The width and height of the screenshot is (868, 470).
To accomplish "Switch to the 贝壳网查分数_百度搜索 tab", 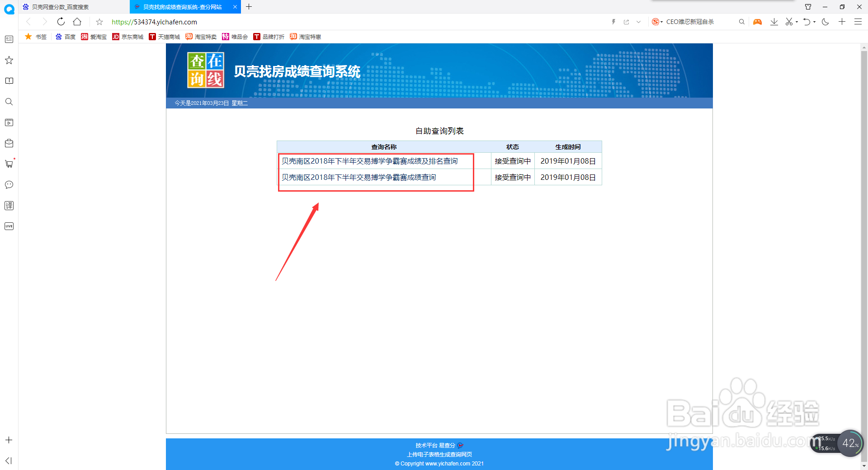I will [x=74, y=7].
